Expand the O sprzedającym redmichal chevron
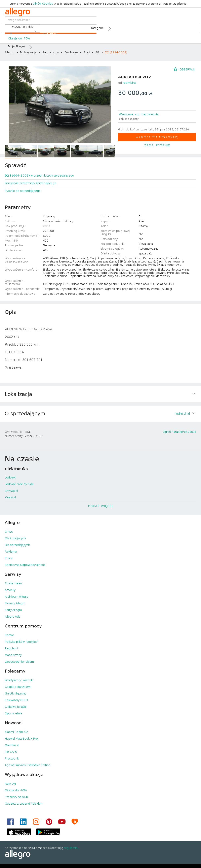The width and height of the screenshot is (201, 868). pos(194,413)
